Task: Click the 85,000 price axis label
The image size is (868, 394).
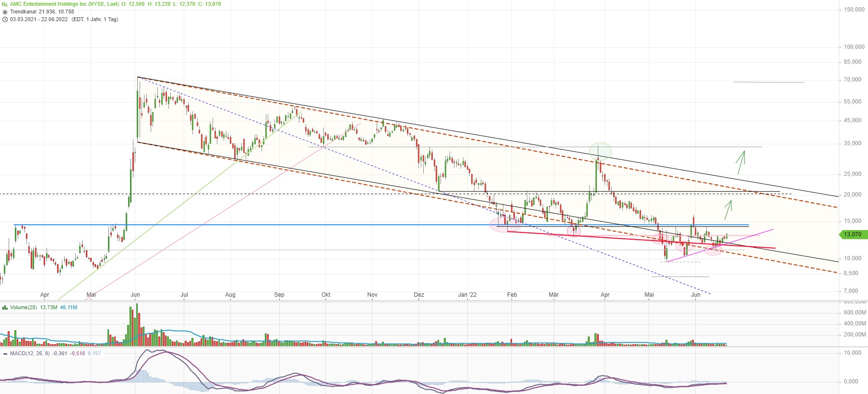Action: pyautogui.click(x=853, y=62)
